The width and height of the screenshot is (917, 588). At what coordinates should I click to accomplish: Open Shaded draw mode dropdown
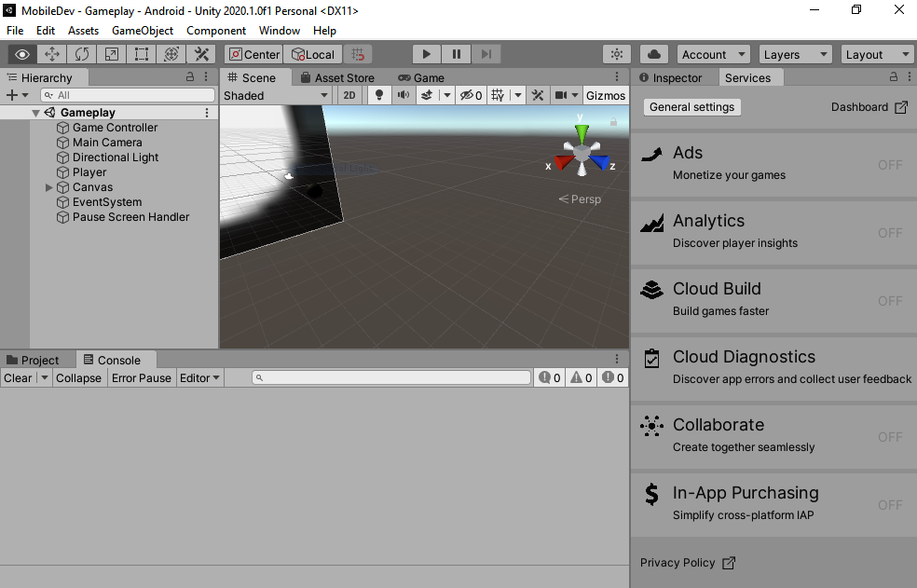(276, 95)
